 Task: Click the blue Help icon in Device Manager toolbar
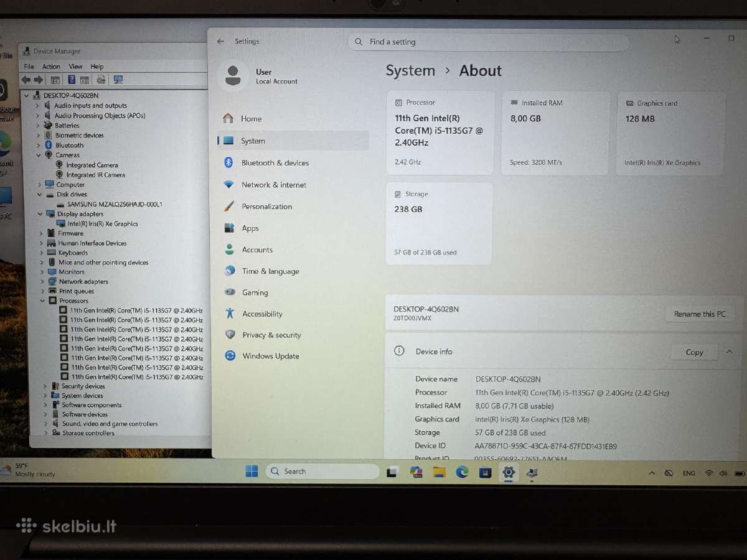(x=72, y=80)
